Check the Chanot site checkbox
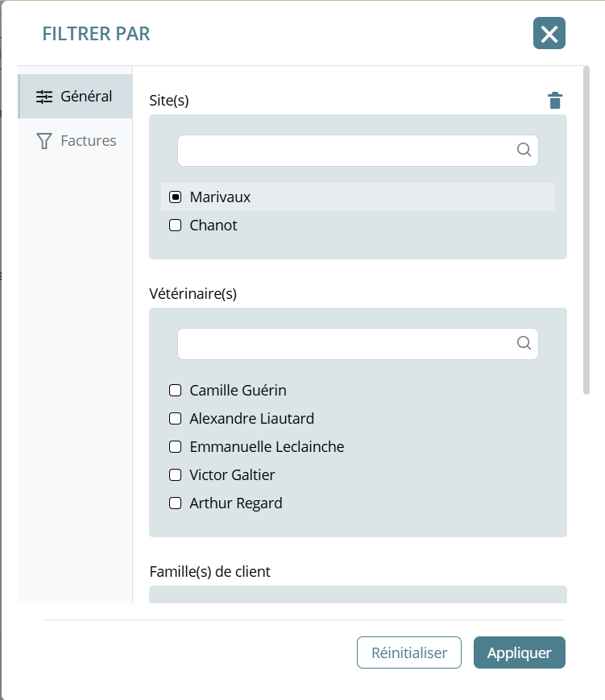Screen dimensions: 605x700 click(x=175, y=226)
